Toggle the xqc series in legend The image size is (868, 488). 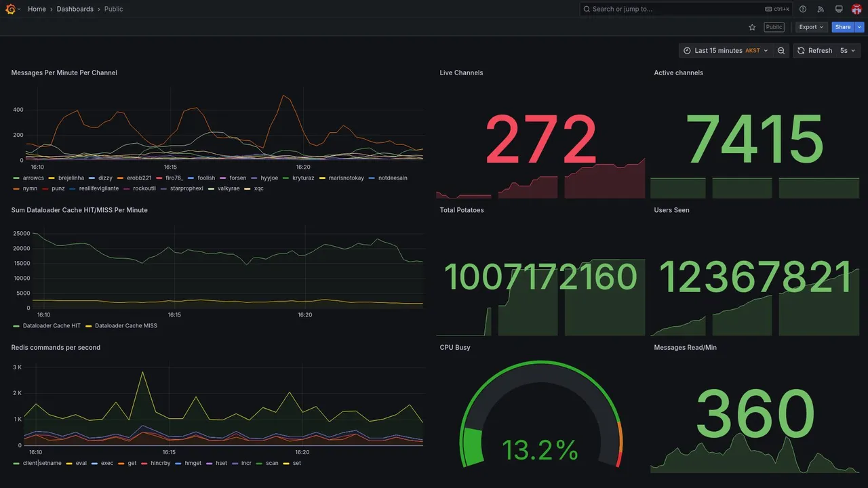[x=254, y=188]
